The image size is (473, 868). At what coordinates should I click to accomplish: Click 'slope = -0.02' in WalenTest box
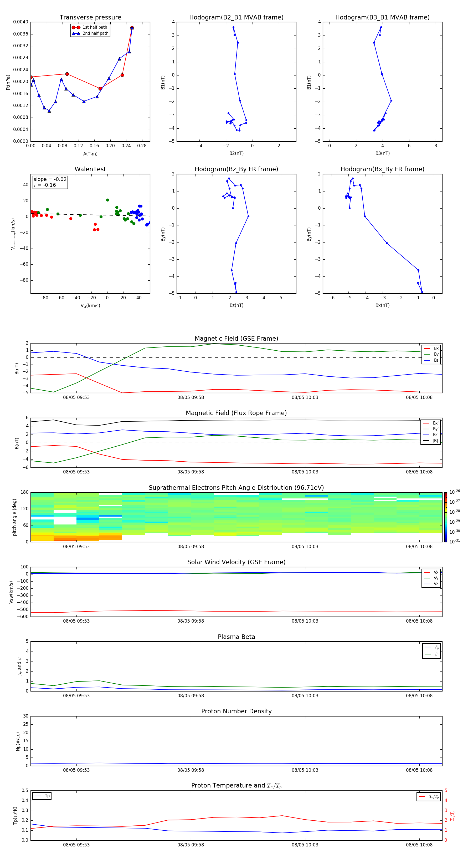[50, 179]
